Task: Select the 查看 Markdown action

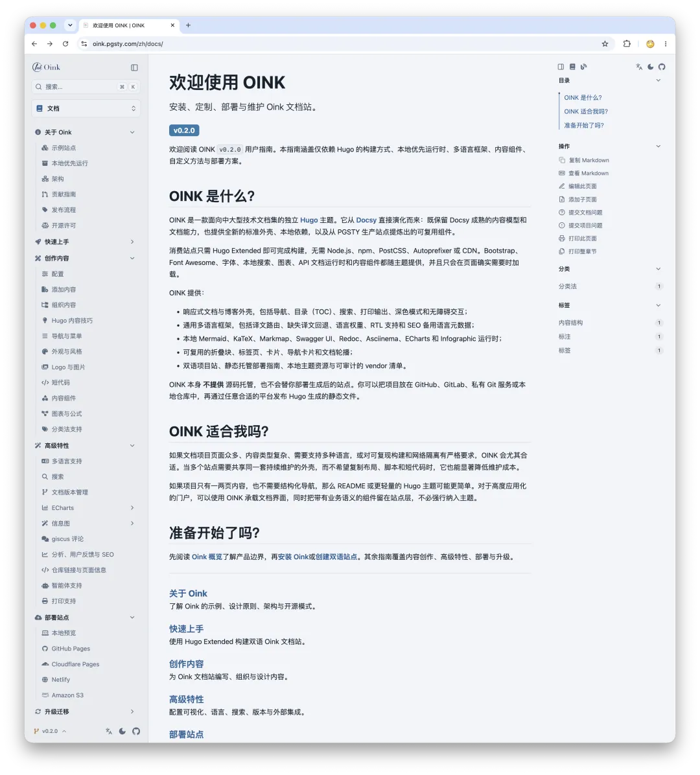Action: (583, 173)
